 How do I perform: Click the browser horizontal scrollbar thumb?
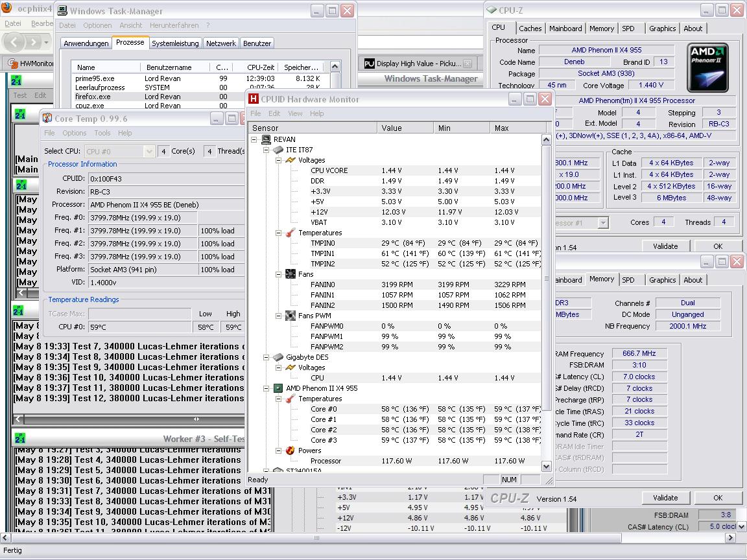[317, 538]
